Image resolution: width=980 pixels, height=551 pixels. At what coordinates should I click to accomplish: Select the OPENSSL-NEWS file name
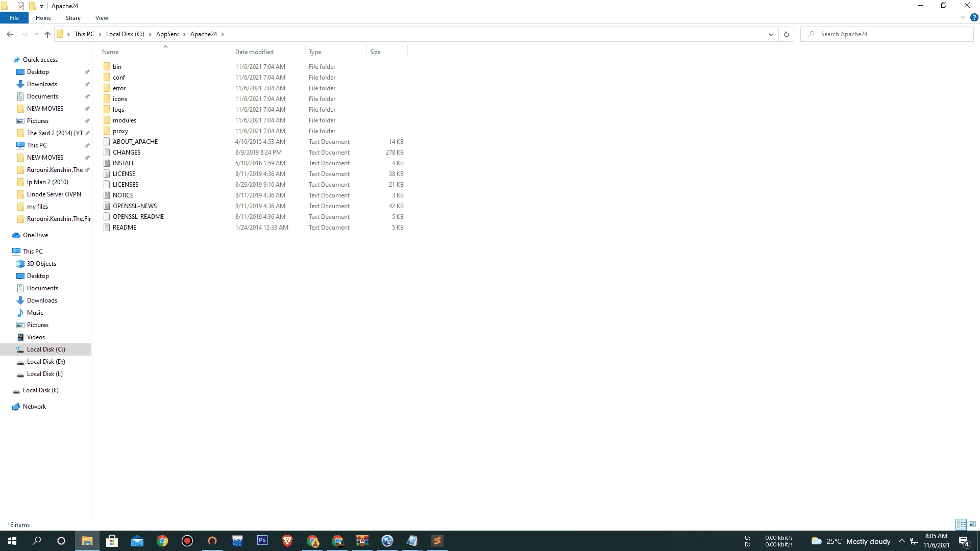pos(135,206)
